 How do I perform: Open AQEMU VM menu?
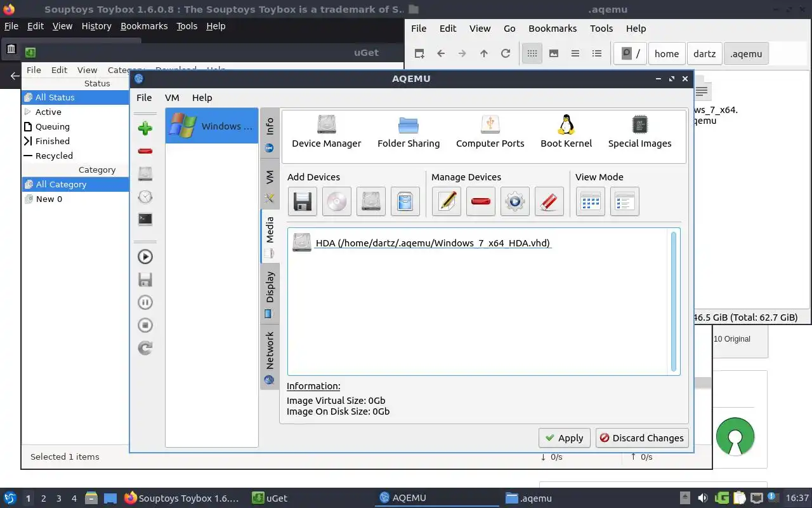tap(172, 98)
